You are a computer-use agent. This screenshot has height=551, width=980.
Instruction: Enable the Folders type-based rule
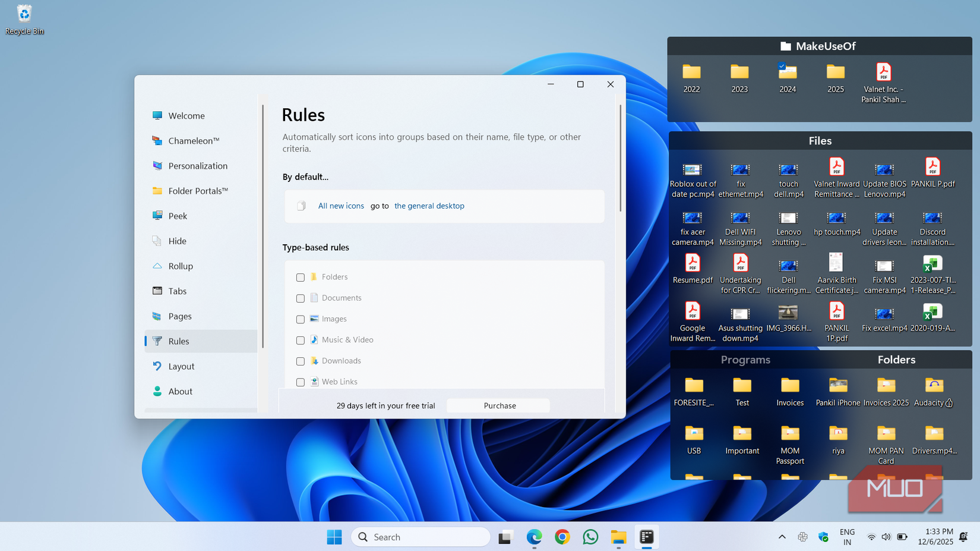[x=300, y=277]
